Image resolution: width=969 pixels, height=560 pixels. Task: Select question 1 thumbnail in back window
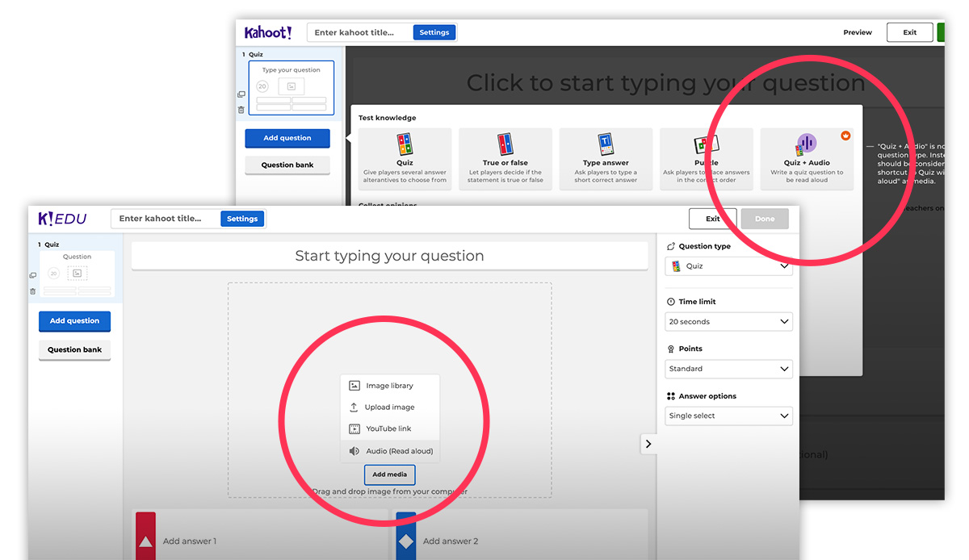point(291,88)
